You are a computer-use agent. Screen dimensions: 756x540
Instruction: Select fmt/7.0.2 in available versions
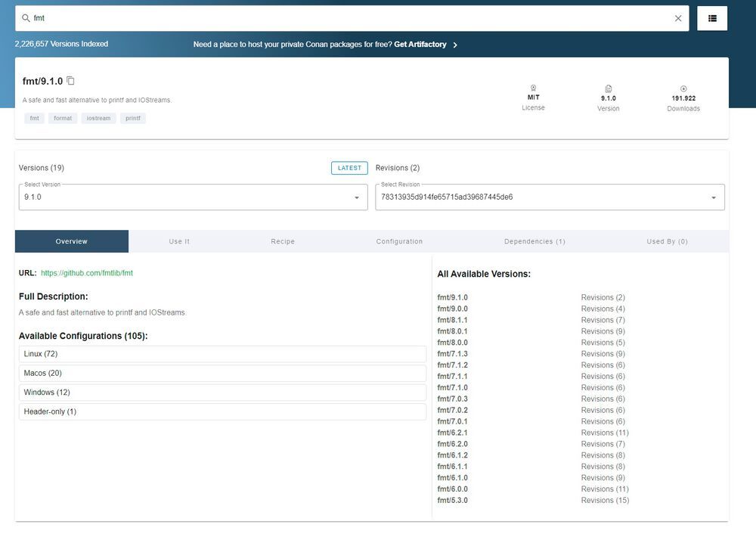[452, 411]
